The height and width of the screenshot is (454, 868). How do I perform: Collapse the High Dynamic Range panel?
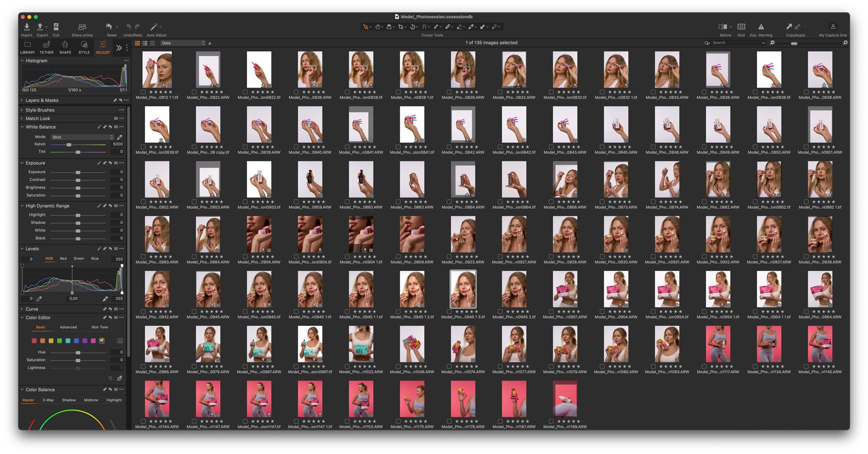22,206
